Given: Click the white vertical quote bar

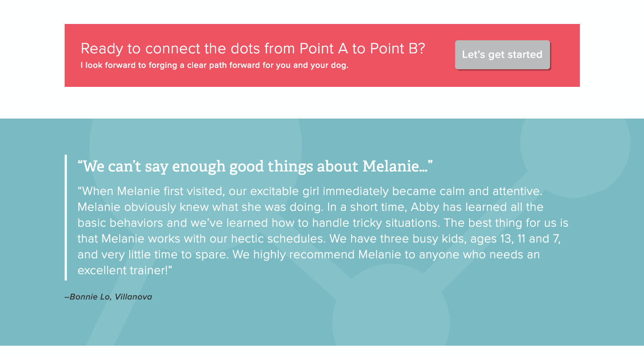Looking at the screenshot, I should 66,218.
